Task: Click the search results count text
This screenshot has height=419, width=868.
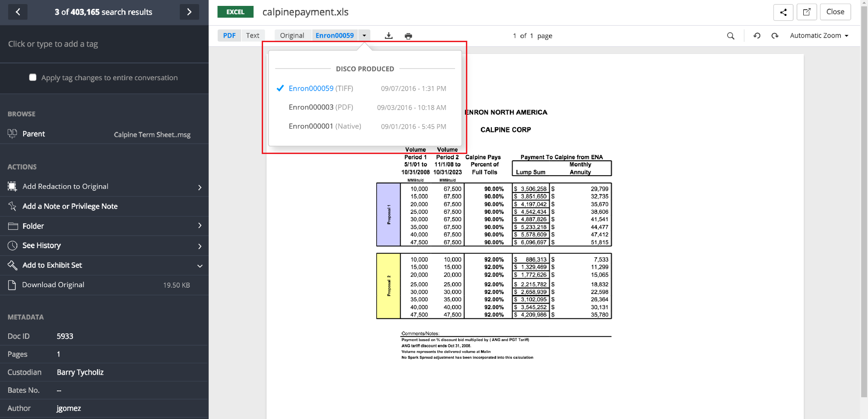Action: click(103, 12)
